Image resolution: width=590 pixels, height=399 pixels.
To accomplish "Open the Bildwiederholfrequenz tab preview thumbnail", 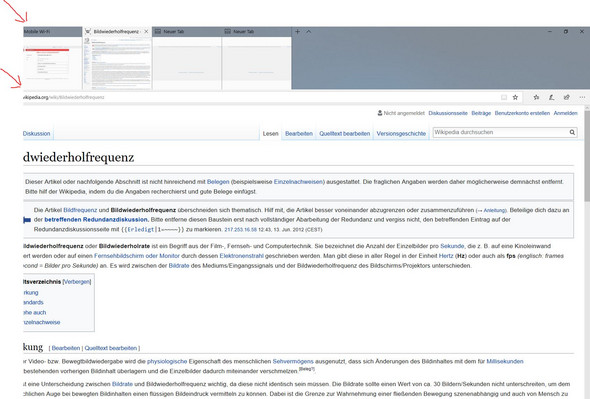I will [x=117, y=63].
